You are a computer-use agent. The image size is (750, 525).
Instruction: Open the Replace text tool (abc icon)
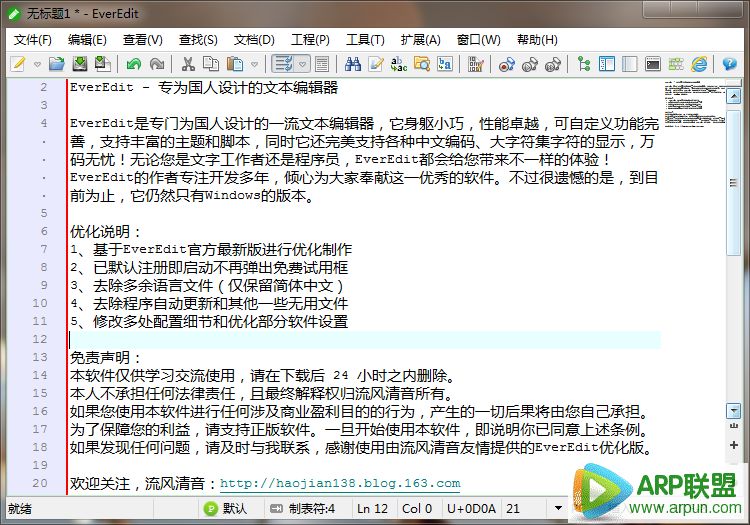click(x=398, y=64)
